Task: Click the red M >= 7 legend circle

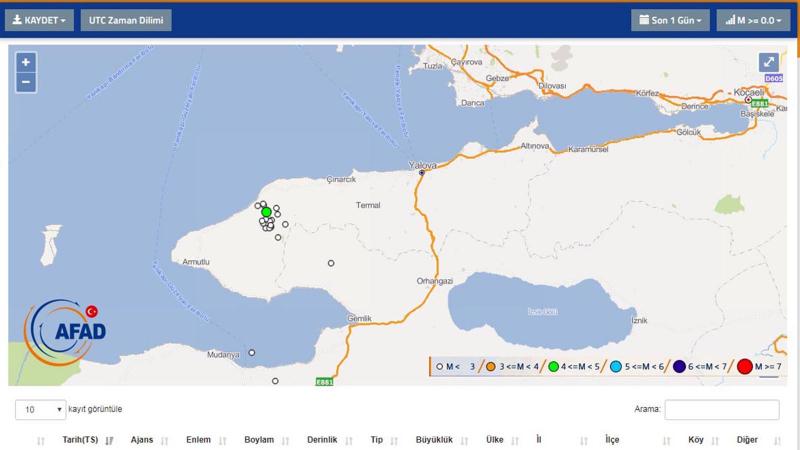Action: pyautogui.click(x=744, y=367)
